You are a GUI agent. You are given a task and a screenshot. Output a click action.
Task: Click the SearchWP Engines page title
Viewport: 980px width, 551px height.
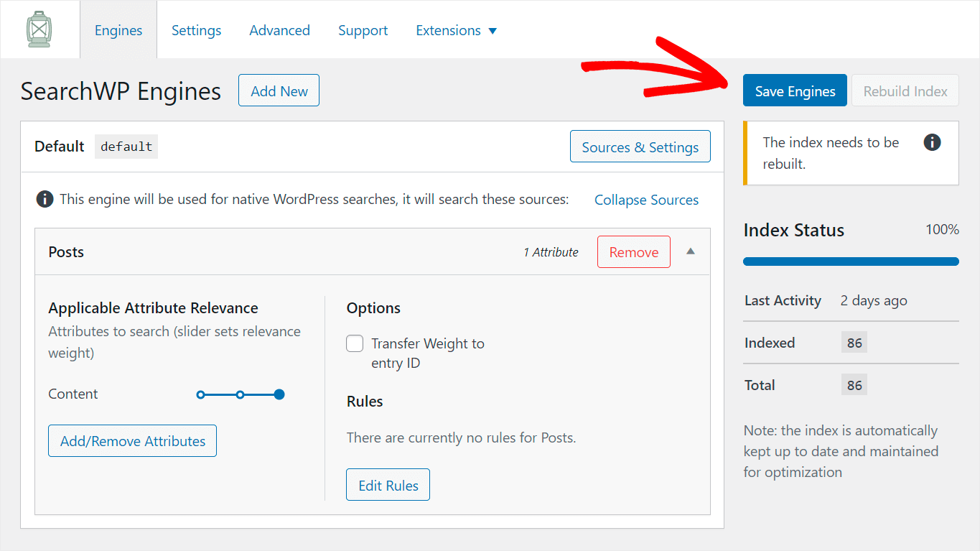[121, 91]
